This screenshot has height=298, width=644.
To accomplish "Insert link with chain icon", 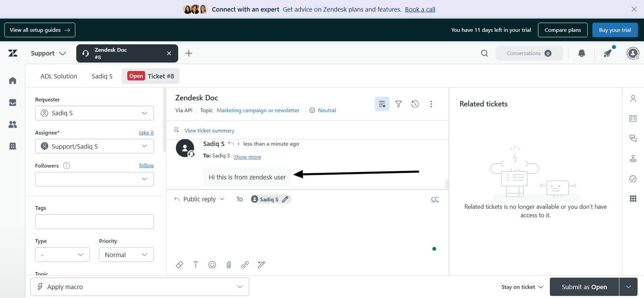I will pos(245,265).
